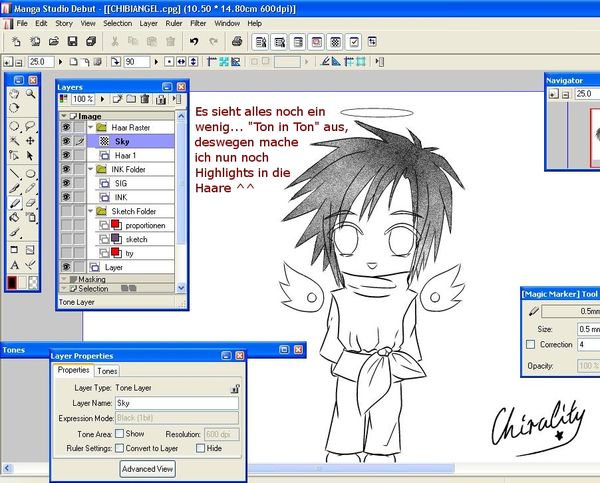Viewport: 600px width, 483px height.
Task: Collapse the Sketch Folder
Action: click(x=91, y=211)
